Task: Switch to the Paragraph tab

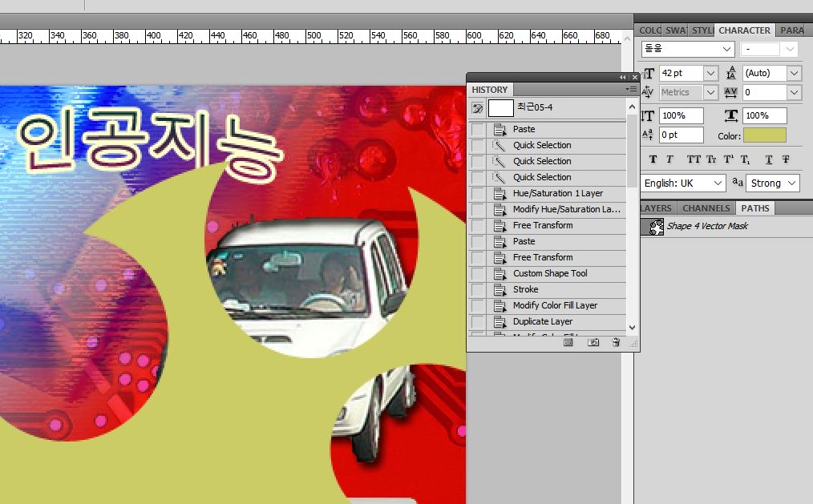Action: (x=791, y=30)
